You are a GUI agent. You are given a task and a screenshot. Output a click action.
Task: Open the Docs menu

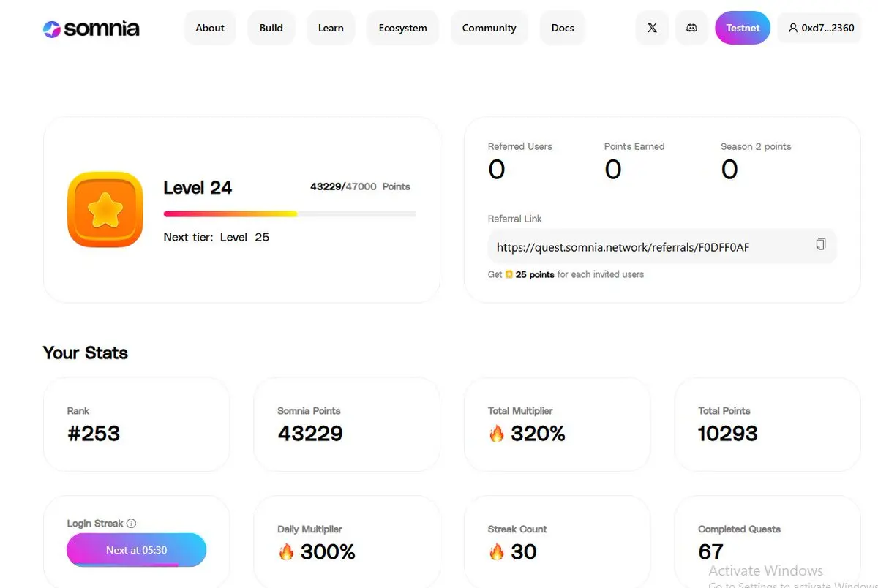coord(563,28)
